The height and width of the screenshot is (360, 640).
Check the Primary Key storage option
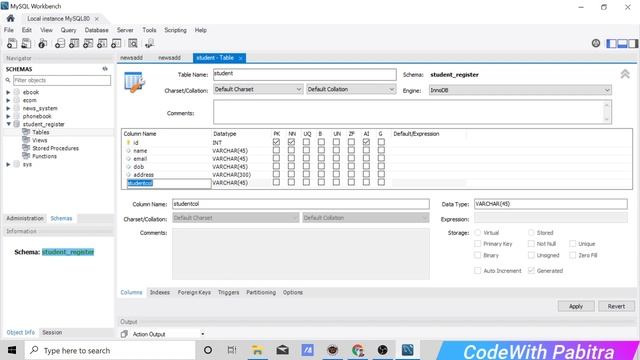pos(478,244)
